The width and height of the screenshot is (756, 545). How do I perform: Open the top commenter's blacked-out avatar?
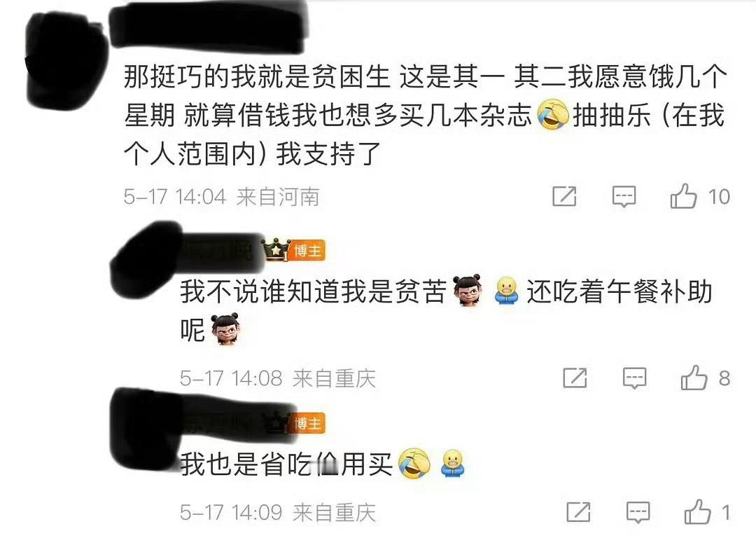tap(67, 60)
